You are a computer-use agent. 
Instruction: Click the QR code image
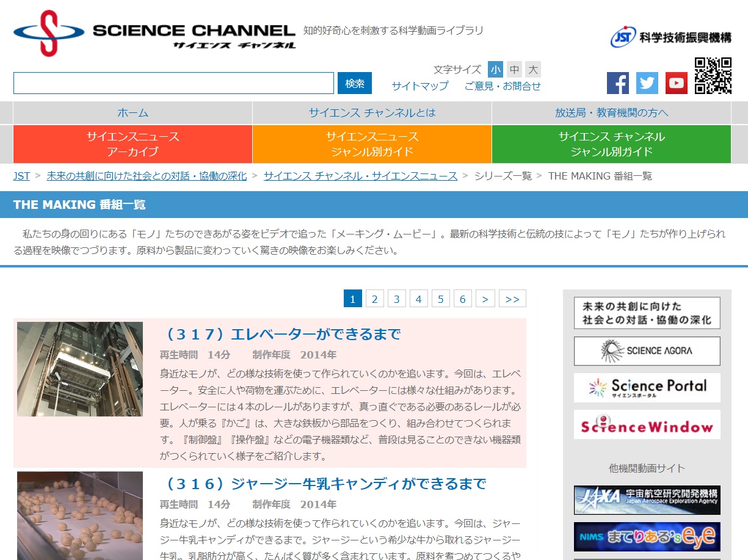(713, 76)
